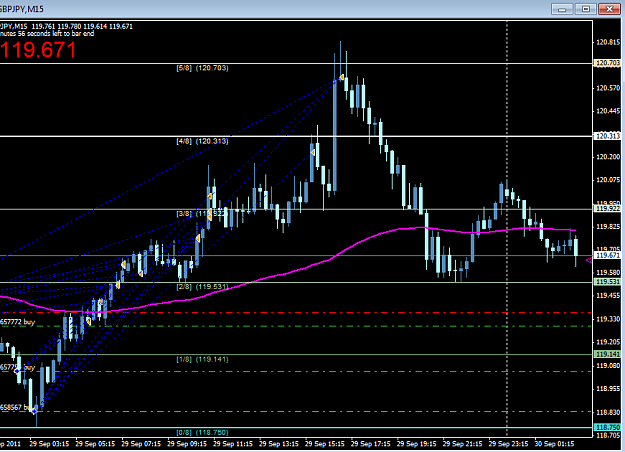625x452 pixels.
Task: Click the highlighted 120.703 price tag on axis
Action: click(607, 63)
